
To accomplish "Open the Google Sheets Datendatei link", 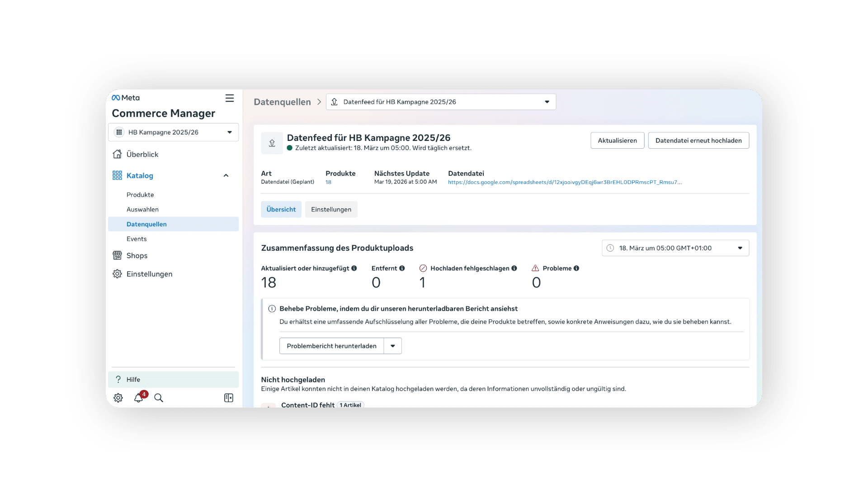I will coord(565,182).
